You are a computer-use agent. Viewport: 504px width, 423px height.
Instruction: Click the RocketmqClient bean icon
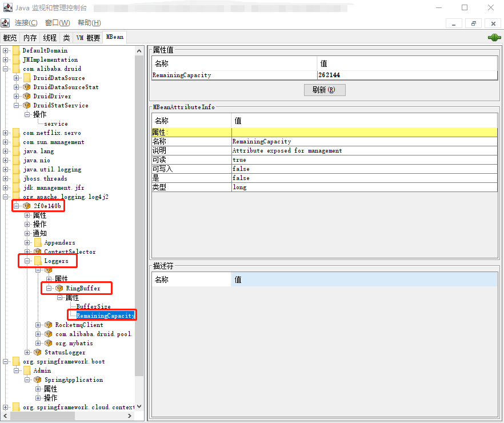[x=49, y=325]
